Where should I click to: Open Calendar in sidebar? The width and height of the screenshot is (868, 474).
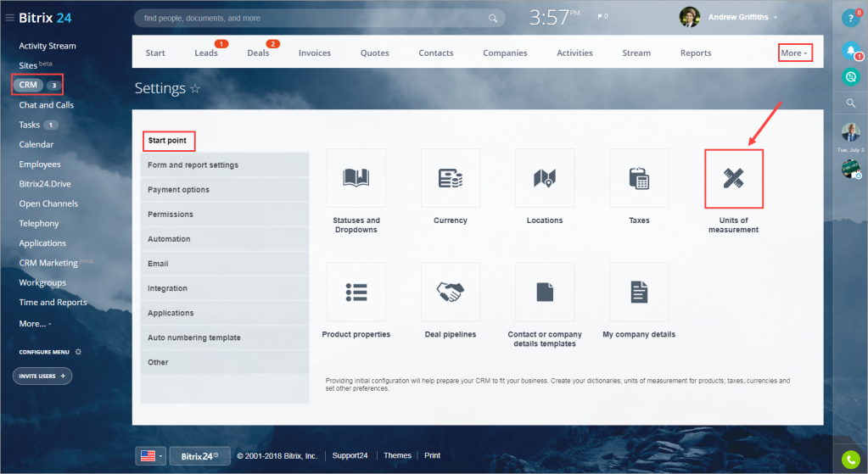[x=36, y=144]
